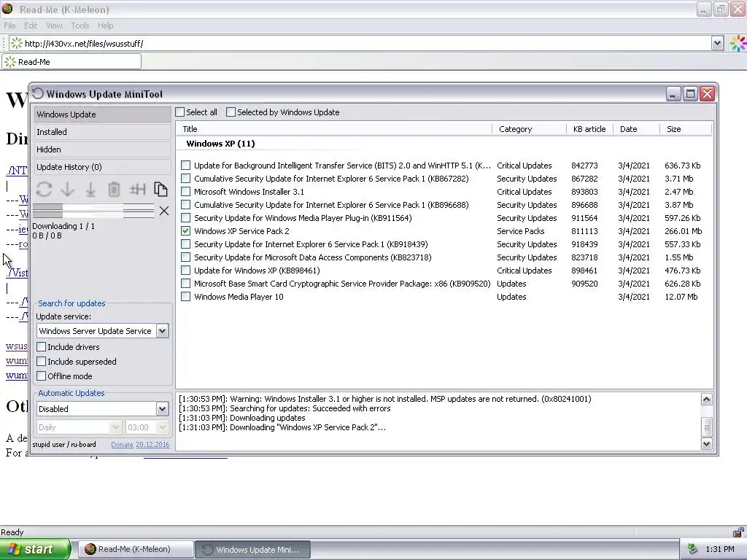Cancel the download with the X icon
The height and width of the screenshot is (560, 747).
(x=164, y=211)
